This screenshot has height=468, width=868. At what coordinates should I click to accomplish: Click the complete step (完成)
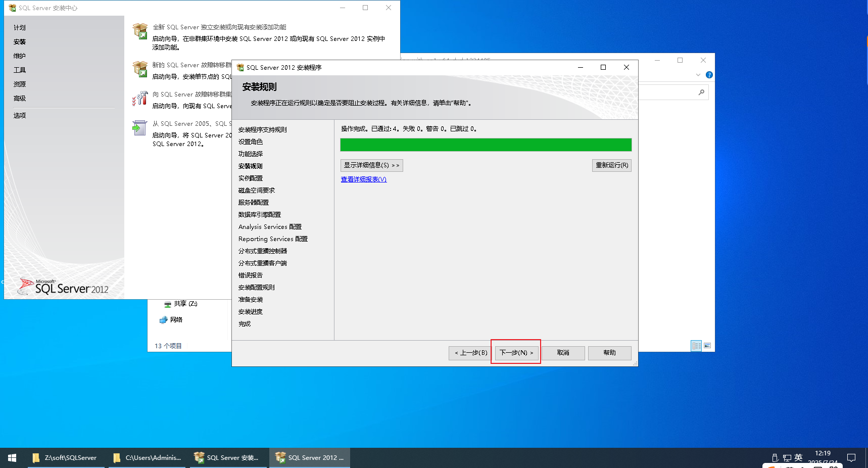[x=245, y=324]
